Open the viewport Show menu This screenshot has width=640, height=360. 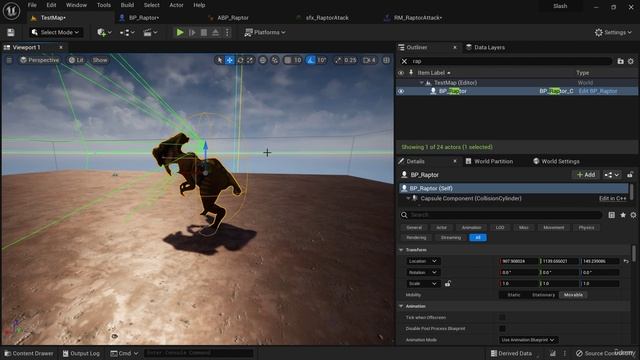pos(100,60)
